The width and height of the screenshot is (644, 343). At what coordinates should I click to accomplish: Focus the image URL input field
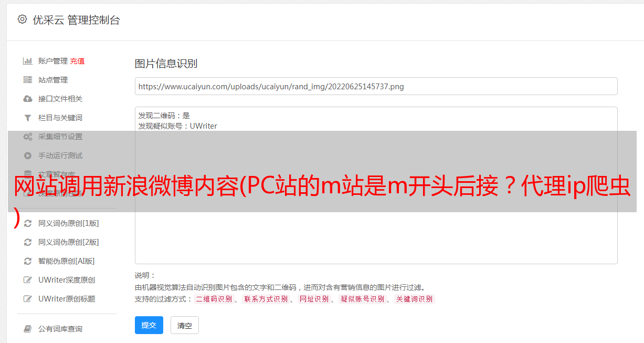[376, 86]
